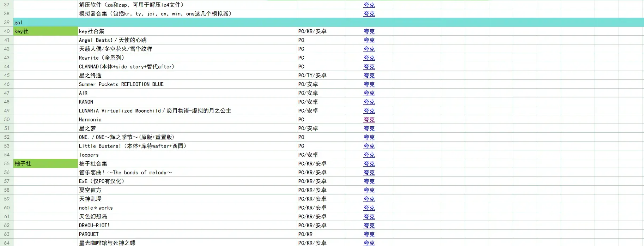Select the LUNARiA Virtualized Moonchild cell

pos(187,110)
